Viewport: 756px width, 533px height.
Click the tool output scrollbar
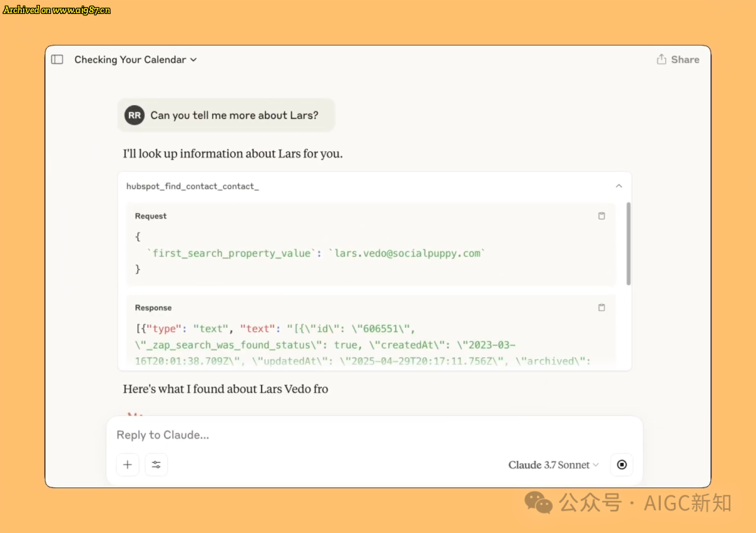pyautogui.click(x=628, y=244)
